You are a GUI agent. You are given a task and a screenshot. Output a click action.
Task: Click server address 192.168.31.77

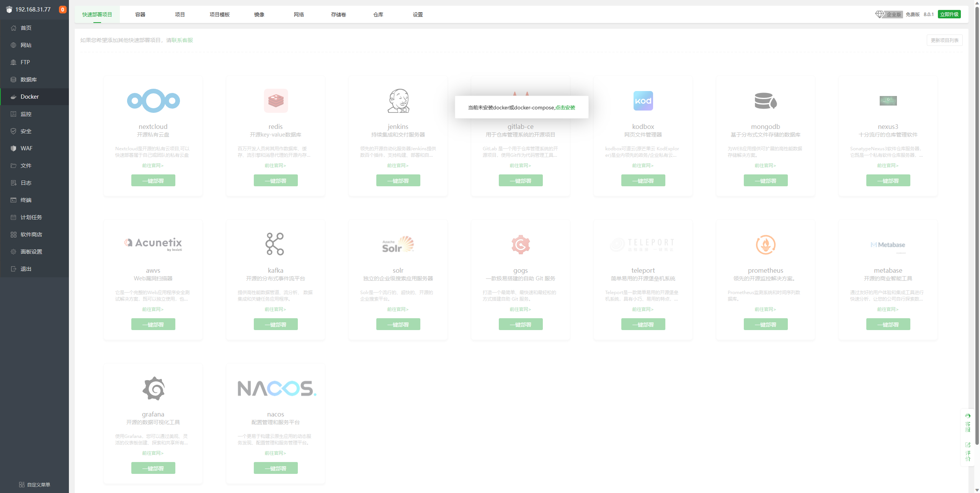pos(33,10)
